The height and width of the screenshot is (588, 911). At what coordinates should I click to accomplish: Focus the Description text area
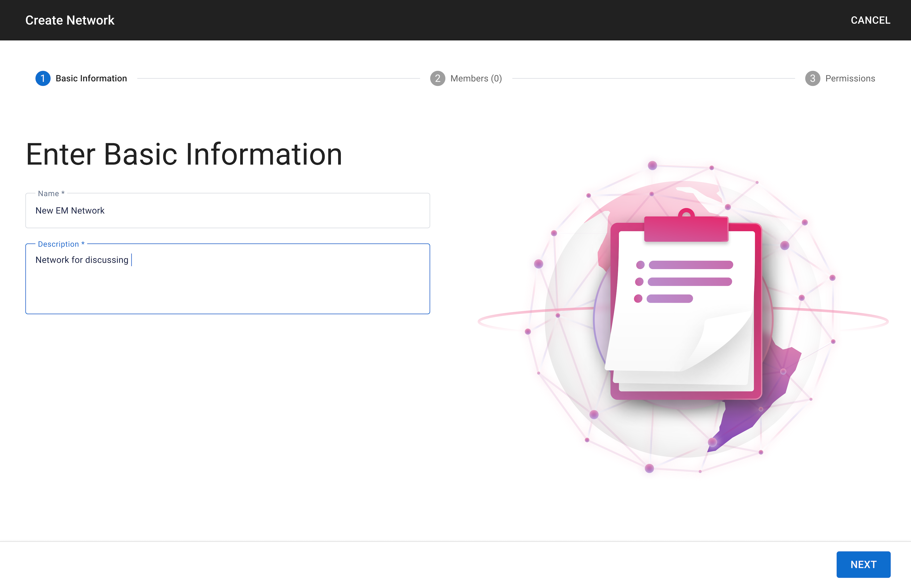point(228,279)
